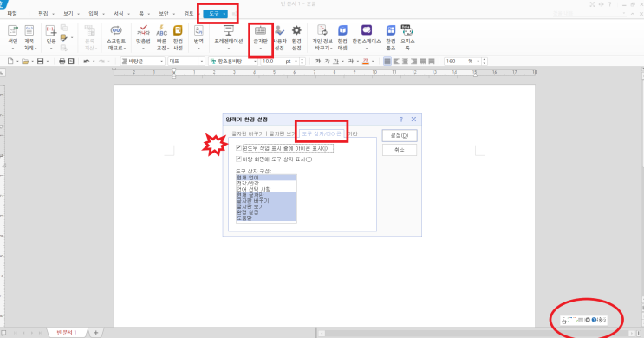Screen dimensions: 644x338
Task: Open the font size pt dropdown
Action: (x=296, y=62)
